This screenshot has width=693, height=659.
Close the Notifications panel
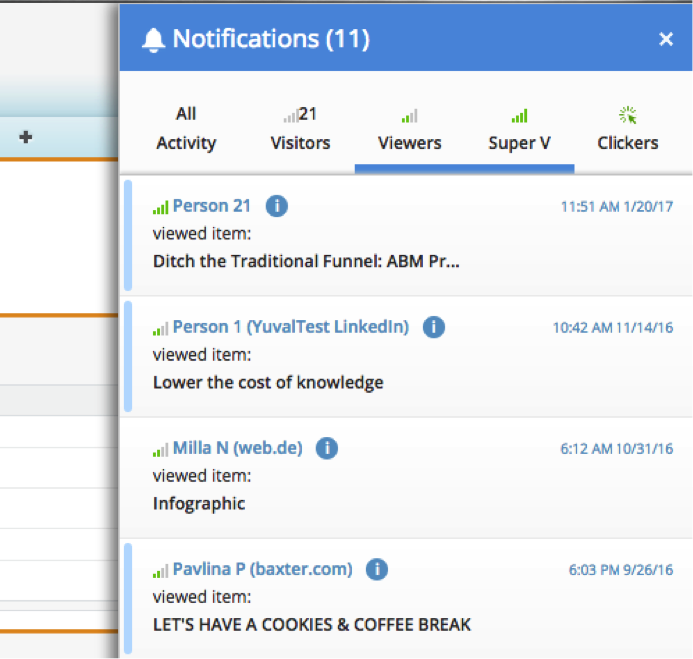[666, 40]
